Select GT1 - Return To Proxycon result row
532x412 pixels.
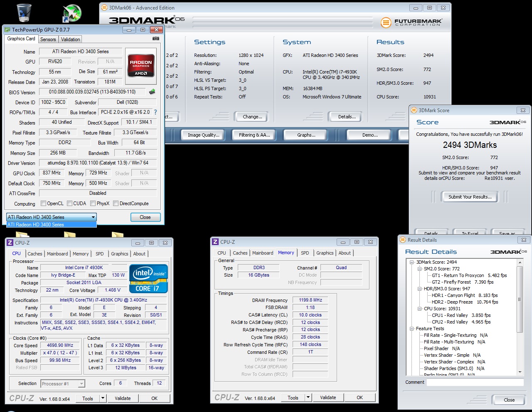469,275
